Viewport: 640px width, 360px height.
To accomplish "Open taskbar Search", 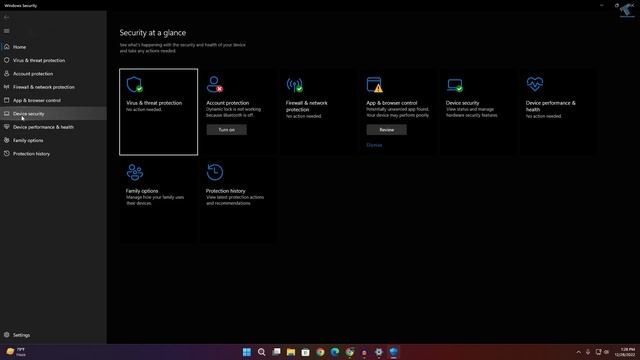I will click(262, 352).
